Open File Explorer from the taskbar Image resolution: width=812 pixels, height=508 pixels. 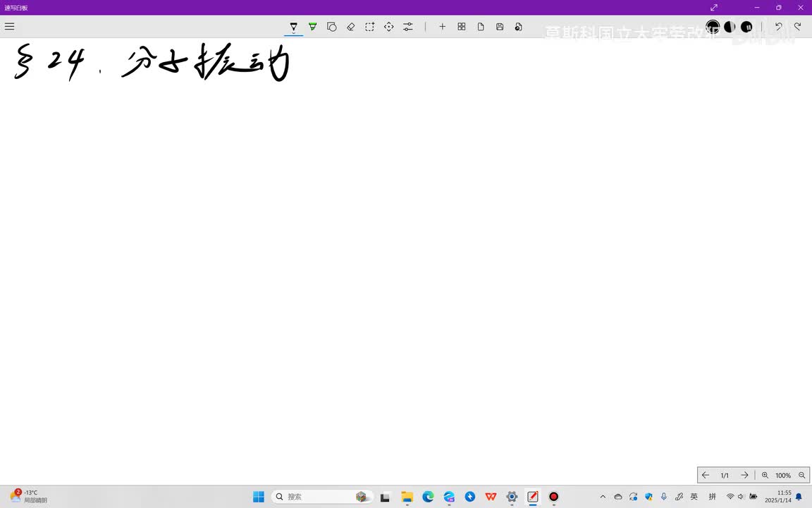tap(407, 497)
